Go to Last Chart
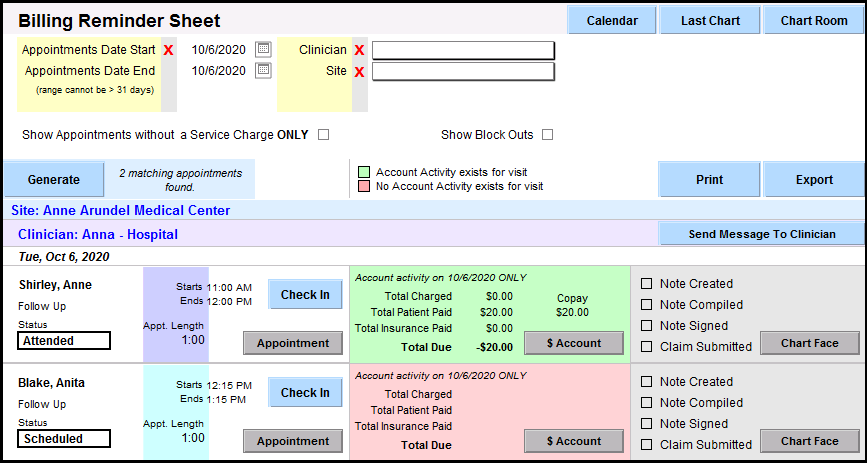 (710, 20)
